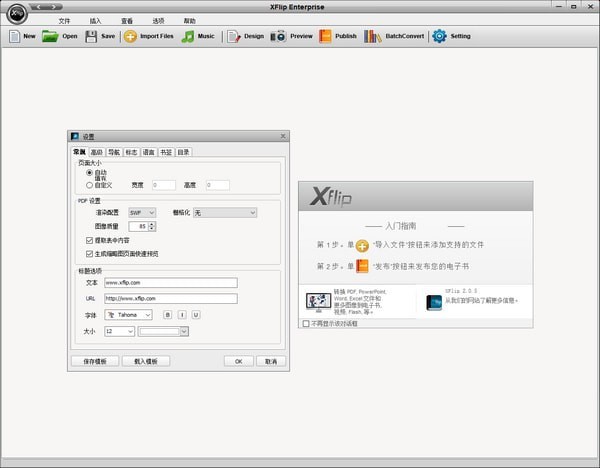Open the 无 dropdown in PDF settings

coord(225,213)
